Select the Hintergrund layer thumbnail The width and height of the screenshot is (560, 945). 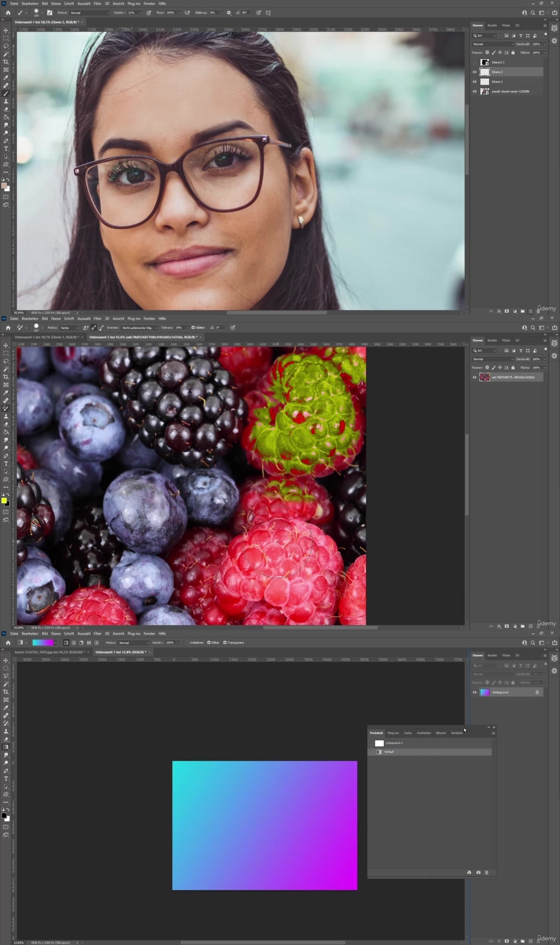click(x=485, y=693)
